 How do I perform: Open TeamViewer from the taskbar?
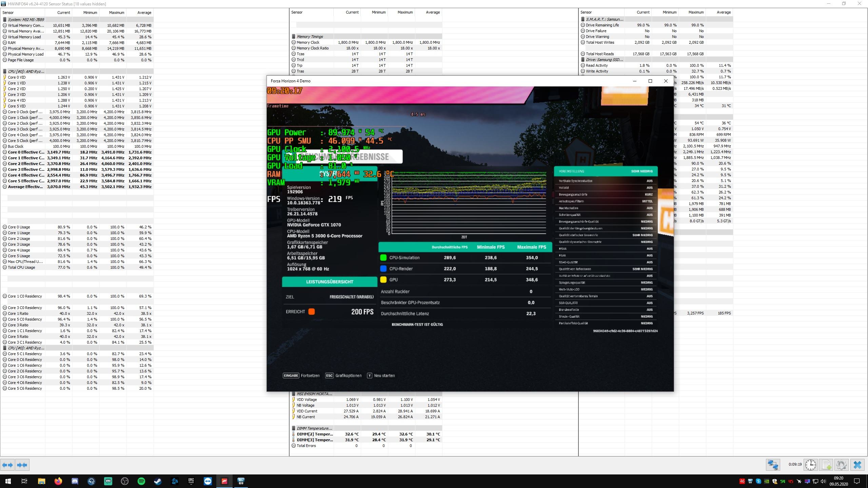point(208,481)
